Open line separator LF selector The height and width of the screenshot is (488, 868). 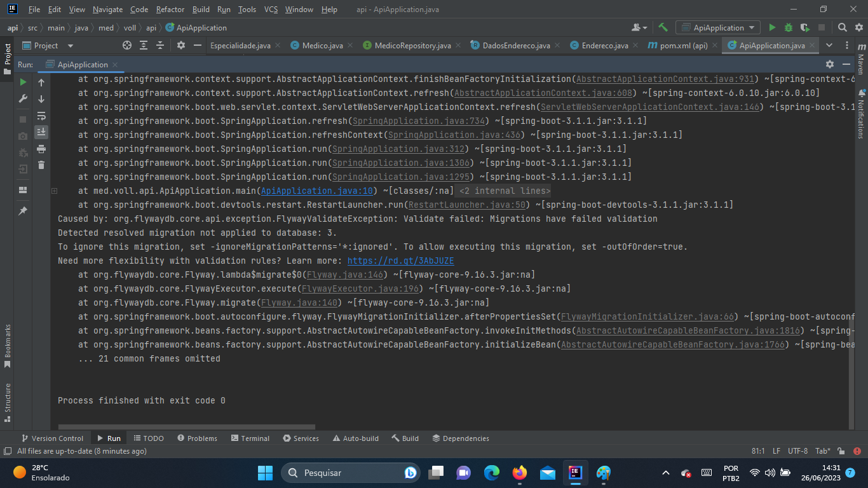click(776, 451)
